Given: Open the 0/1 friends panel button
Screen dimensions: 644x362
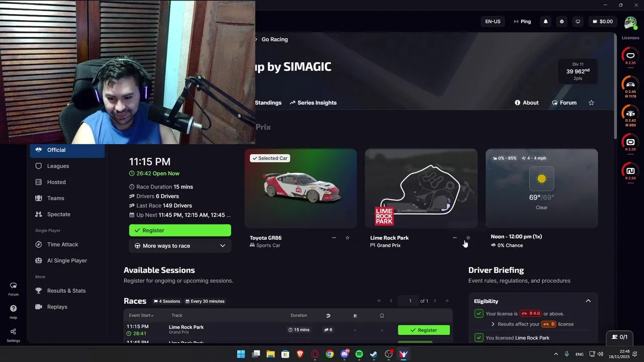Looking at the screenshot, I should tap(619, 337).
